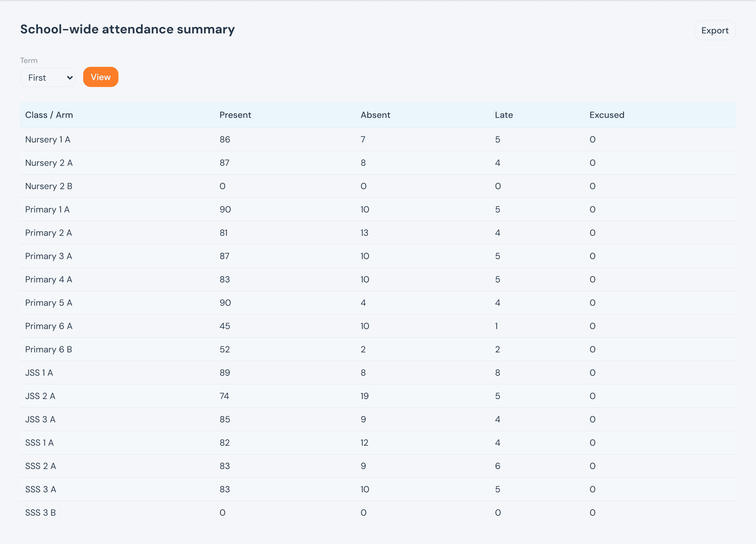Select the Nursery 2 A row label

click(x=49, y=163)
